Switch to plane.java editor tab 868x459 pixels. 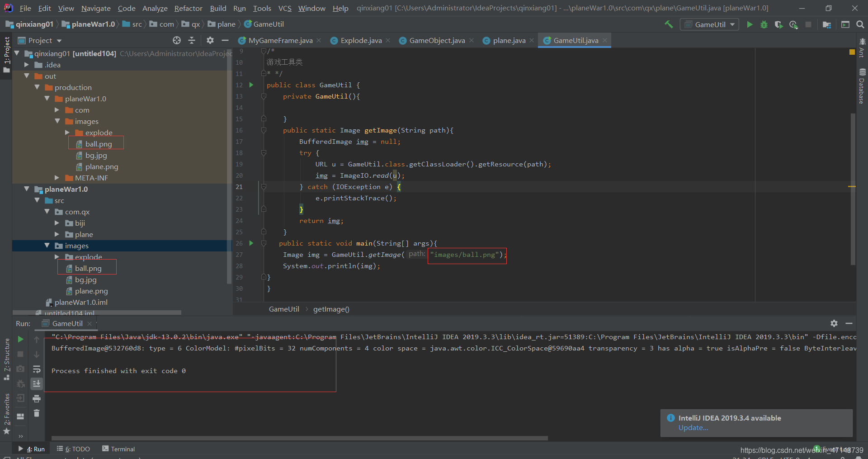click(509, 40)
